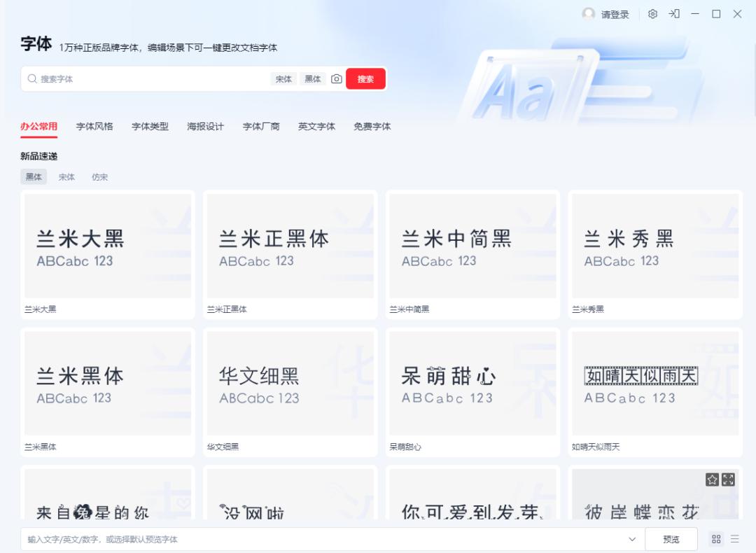Click the 请登录 login link
Image resolution: width=756 pixels, height=553 pixels.
614,13
